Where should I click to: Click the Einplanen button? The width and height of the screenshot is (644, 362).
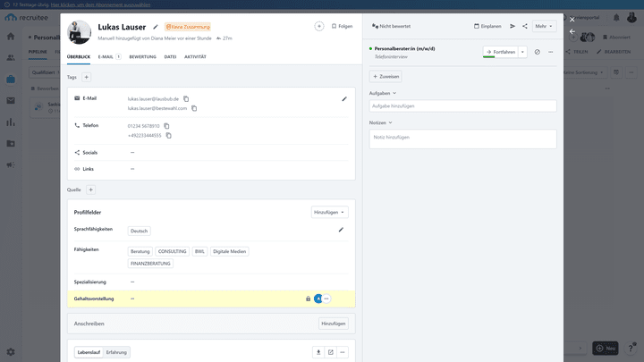[x=487, y=27]
